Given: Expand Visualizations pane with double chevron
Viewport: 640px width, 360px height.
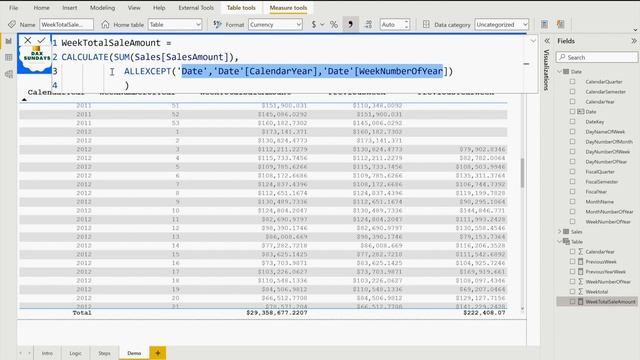Looking at the screenshot, I should point(547,41).
